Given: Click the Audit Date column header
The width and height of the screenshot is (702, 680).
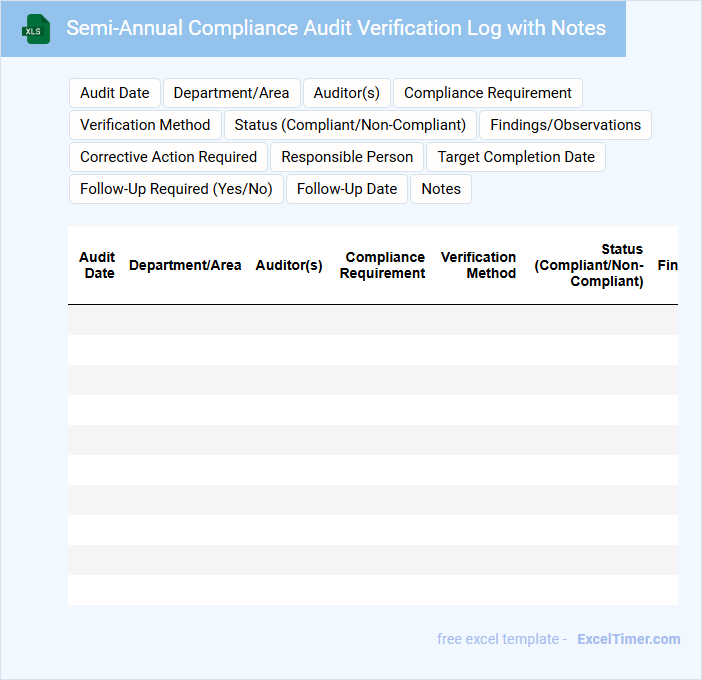Looking at the screenshot, I should click(x=97, y=265).
